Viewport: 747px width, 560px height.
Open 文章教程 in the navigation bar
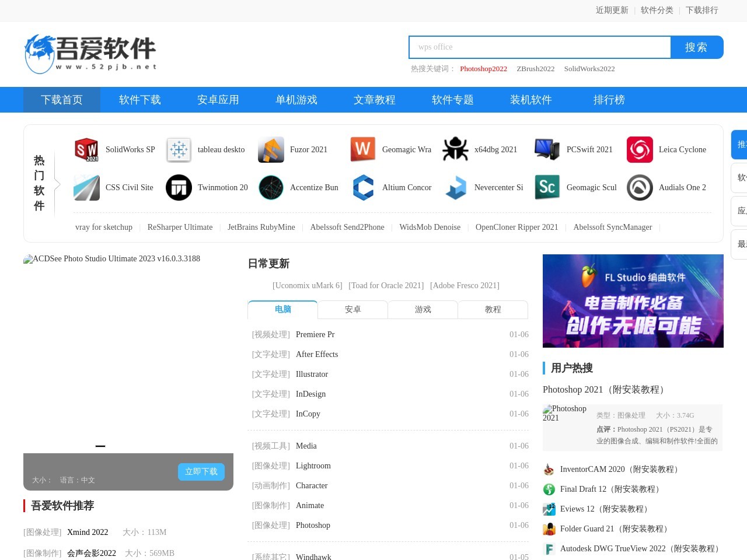tap(375, 100)
